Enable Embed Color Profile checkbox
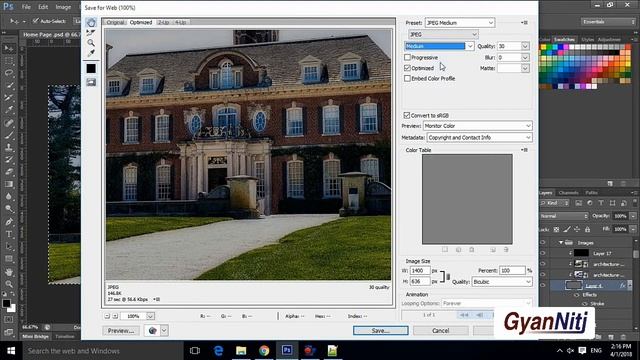Image resolution: width=640 pixels, height=360 pixels. (x=407, y=78)
